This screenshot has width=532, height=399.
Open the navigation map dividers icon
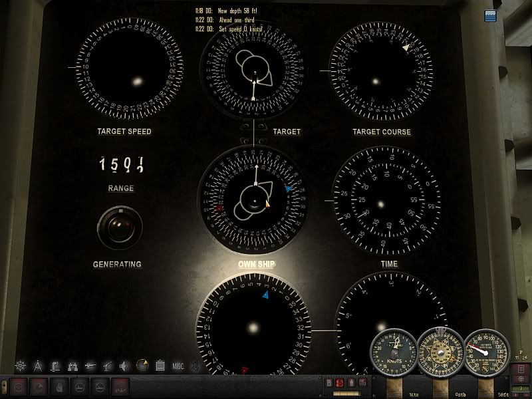38,366
